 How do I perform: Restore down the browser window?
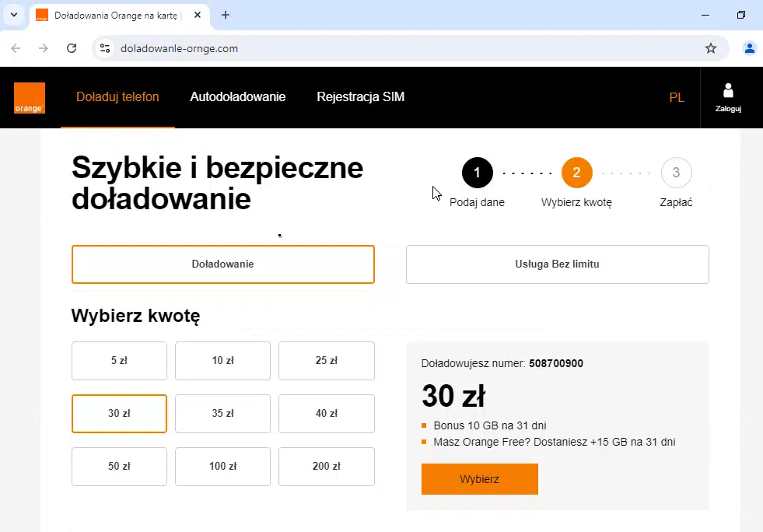(740, 15)
